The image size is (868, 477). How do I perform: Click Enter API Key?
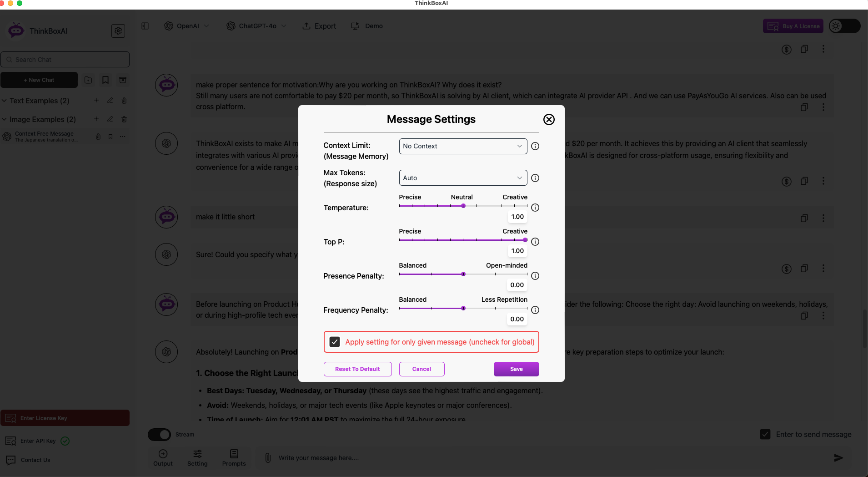click(x=37, y=441)
